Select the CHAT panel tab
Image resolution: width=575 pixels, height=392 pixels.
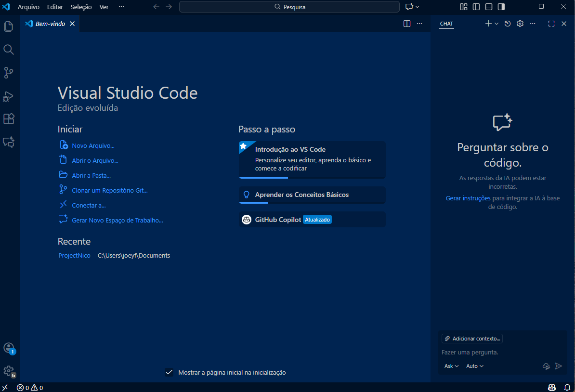tap(446, 24)
